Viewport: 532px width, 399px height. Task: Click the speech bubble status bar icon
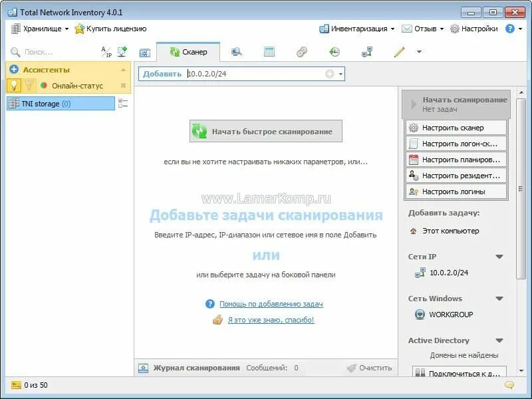tap(509, 385)
